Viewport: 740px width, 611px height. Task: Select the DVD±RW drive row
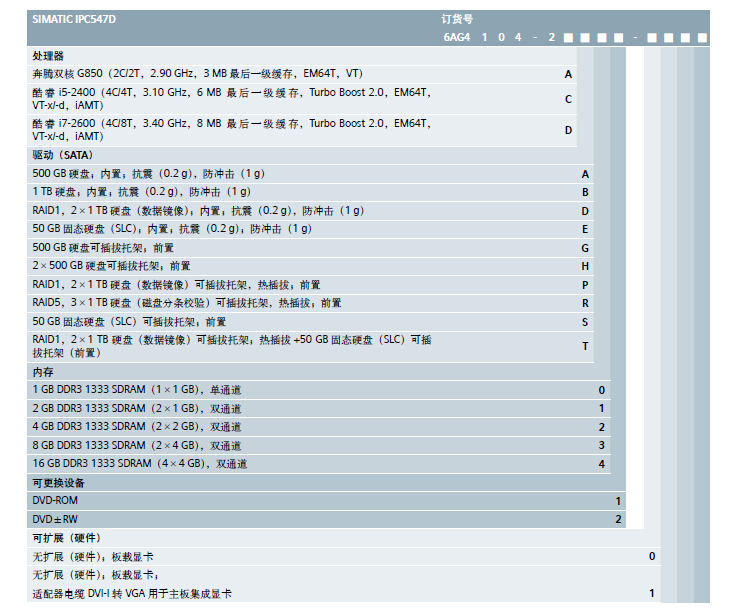pos(55,519)
